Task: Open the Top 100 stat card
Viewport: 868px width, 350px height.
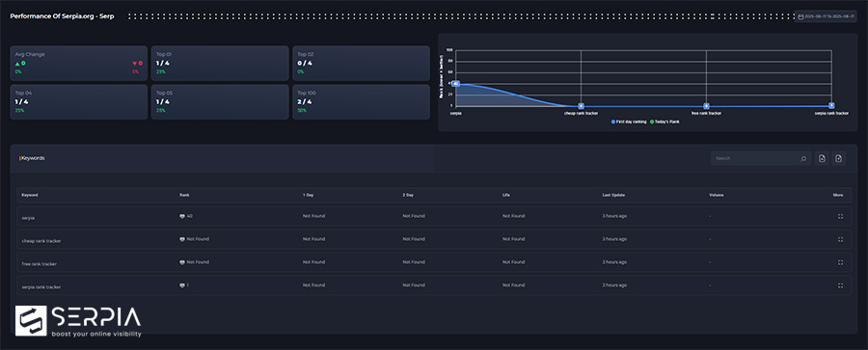Action: click(361, 102)
